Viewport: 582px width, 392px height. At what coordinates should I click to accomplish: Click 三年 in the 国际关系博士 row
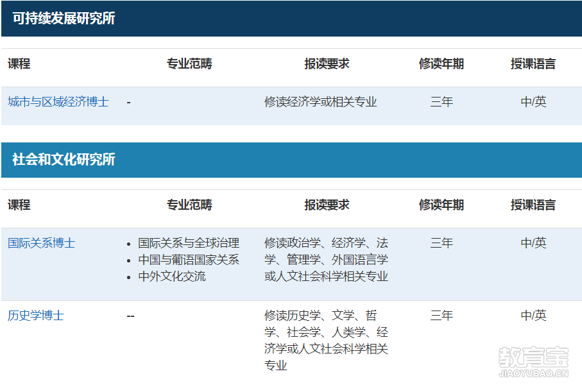tap(441, 243)
